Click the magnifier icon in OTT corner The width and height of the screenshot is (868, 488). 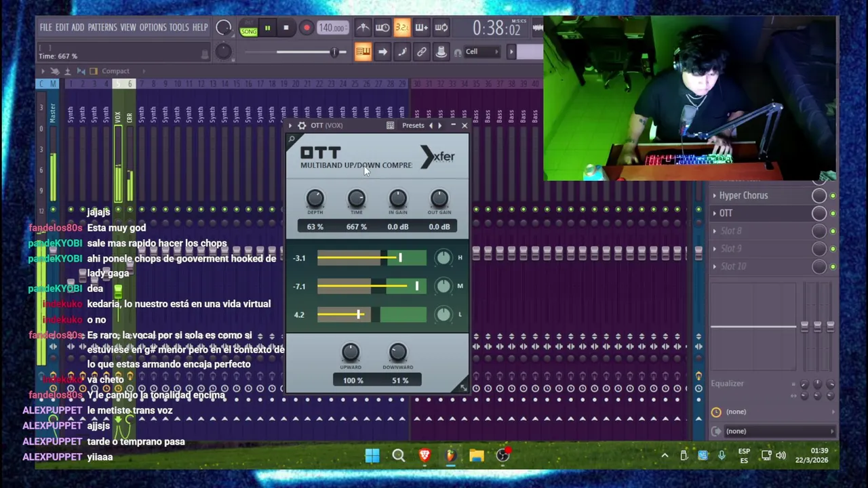[x=292, y=140]
